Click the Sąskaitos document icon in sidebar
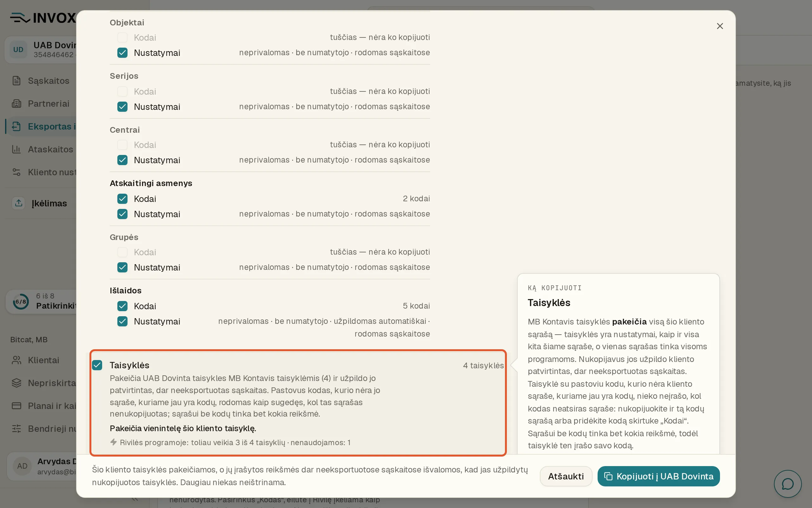This screenshot has width=812, height=508. coord(16,81)
